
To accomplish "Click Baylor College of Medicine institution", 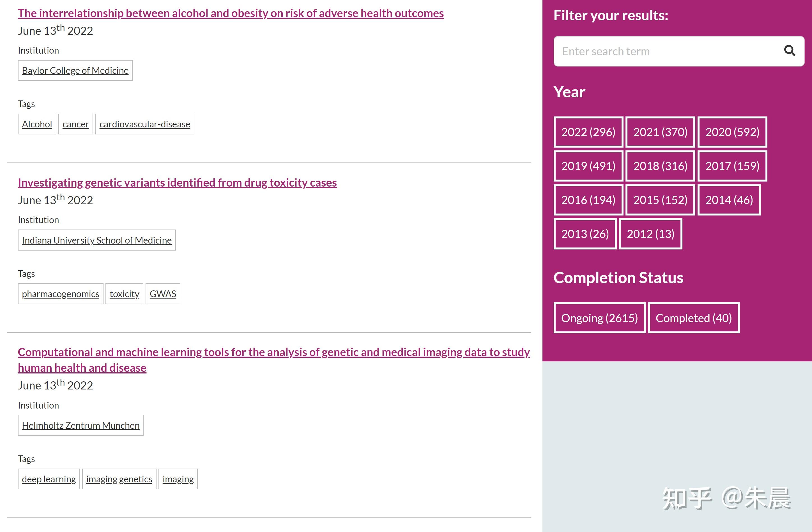I will pos(75,71).
